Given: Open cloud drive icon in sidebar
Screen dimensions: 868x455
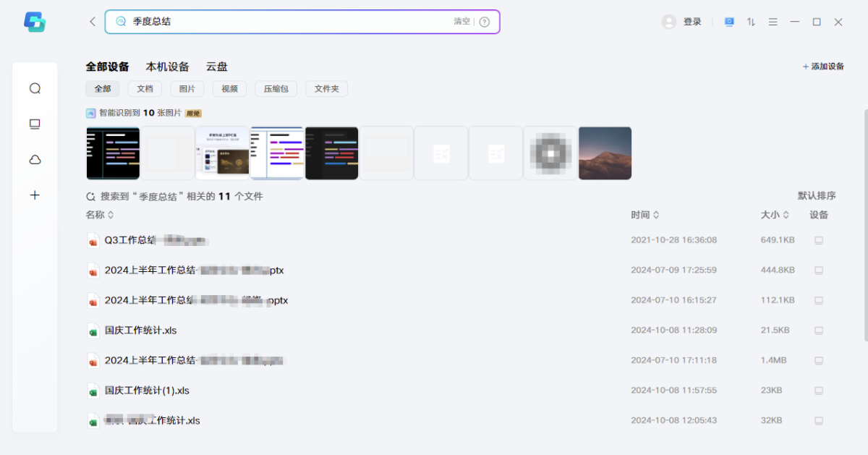Looking at the screenshot, I should (x=35, y=160).
